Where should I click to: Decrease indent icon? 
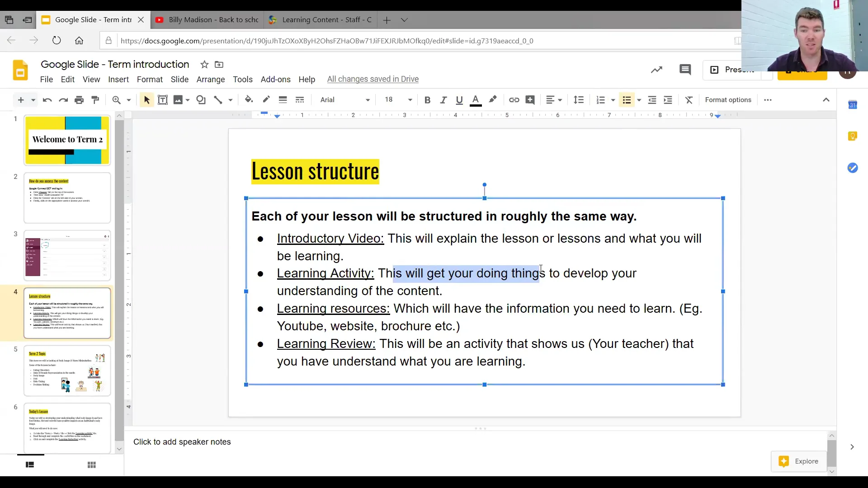click(652, 100)
